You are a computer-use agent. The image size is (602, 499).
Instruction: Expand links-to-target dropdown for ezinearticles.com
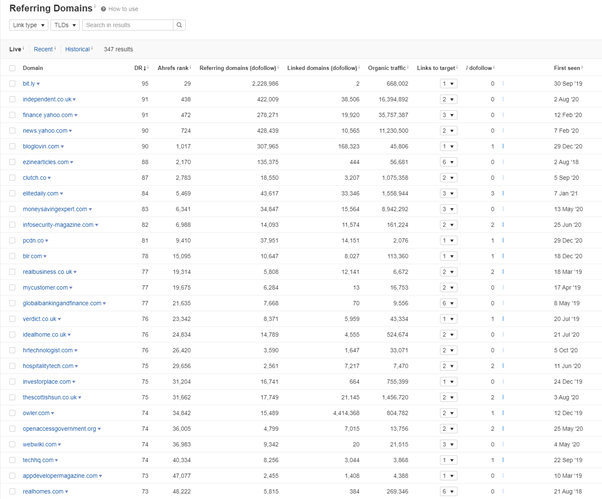click(x=448, y=162)
